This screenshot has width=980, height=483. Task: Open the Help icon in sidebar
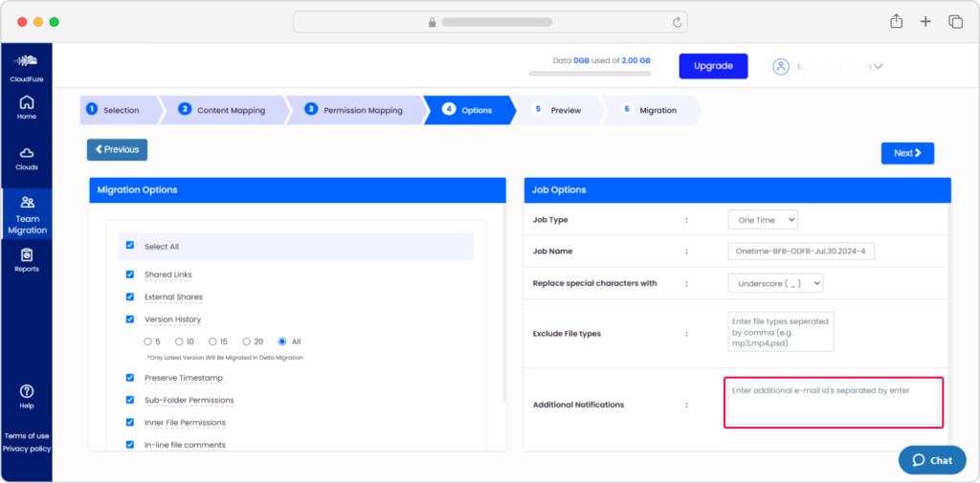pos(27,392)
